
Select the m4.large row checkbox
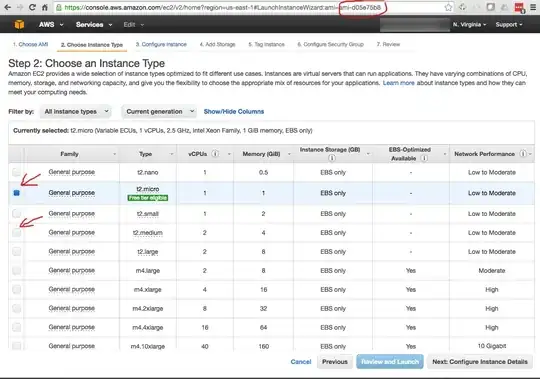click(16, 271)
